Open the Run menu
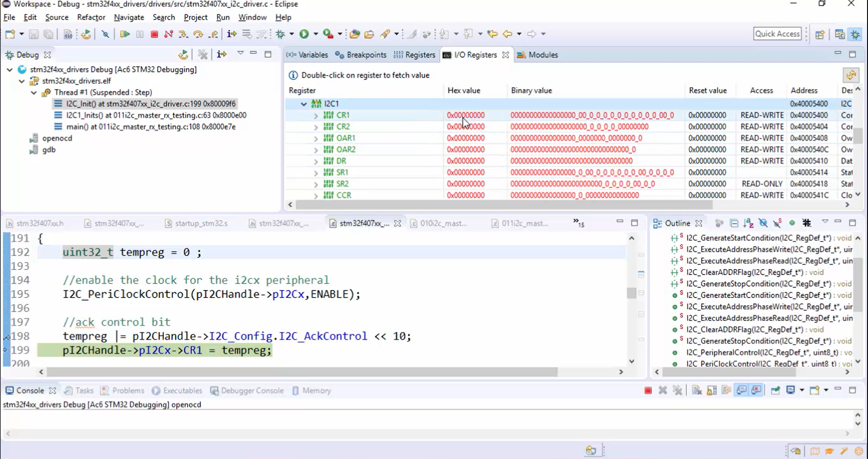Screen dimensions: 868x459 (x=223, y=17)
